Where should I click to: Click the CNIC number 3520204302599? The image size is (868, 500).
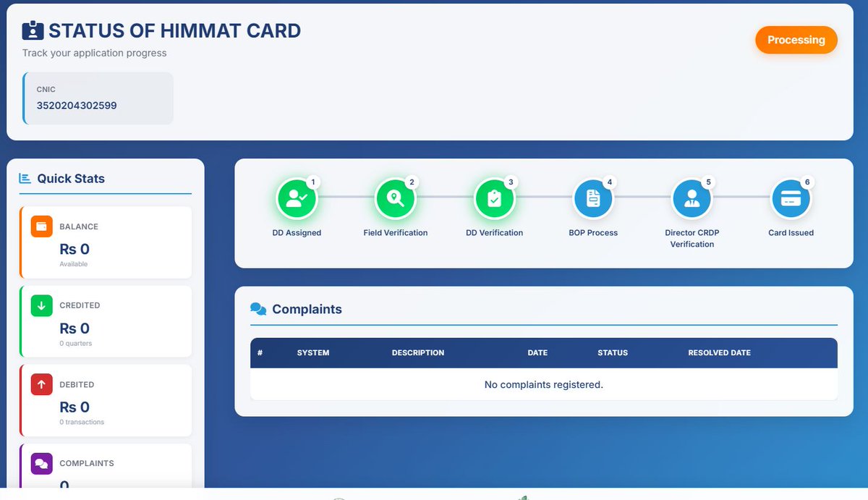click(77, 106)
